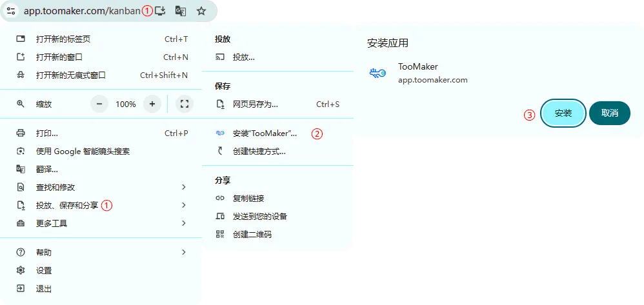Select Cast (投放...) in submenu
644x305 pixels.
pyautogui.click(x=277, y=57)
